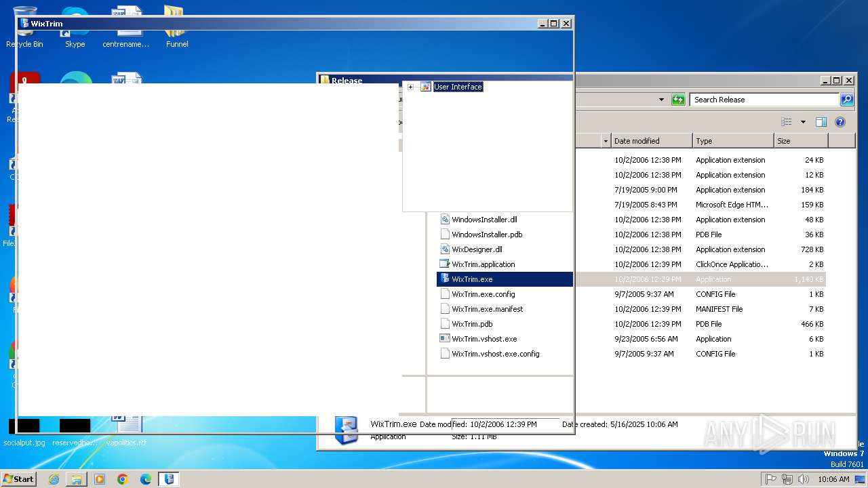Open Recycle Bin desktop icon
This screenshot has height=488, width=868.
click(24, 28)
